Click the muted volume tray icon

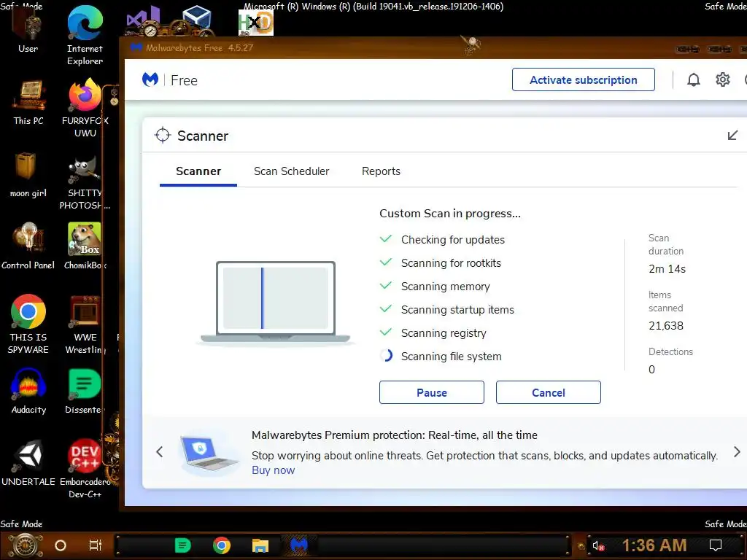pos(598,545)
